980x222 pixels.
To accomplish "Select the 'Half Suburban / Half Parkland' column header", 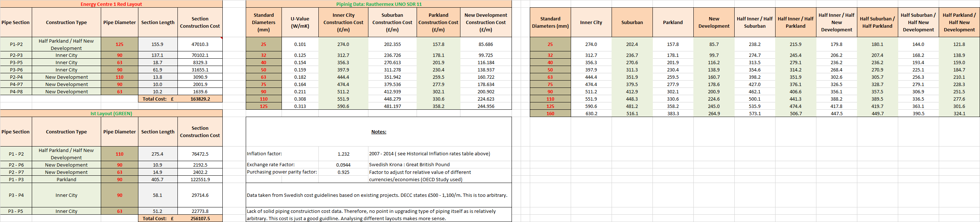I will (877, 23).
